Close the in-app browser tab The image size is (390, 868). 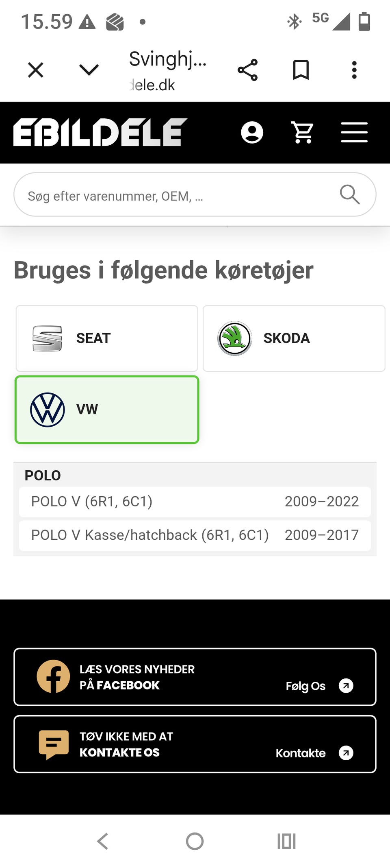coord(36,70)
